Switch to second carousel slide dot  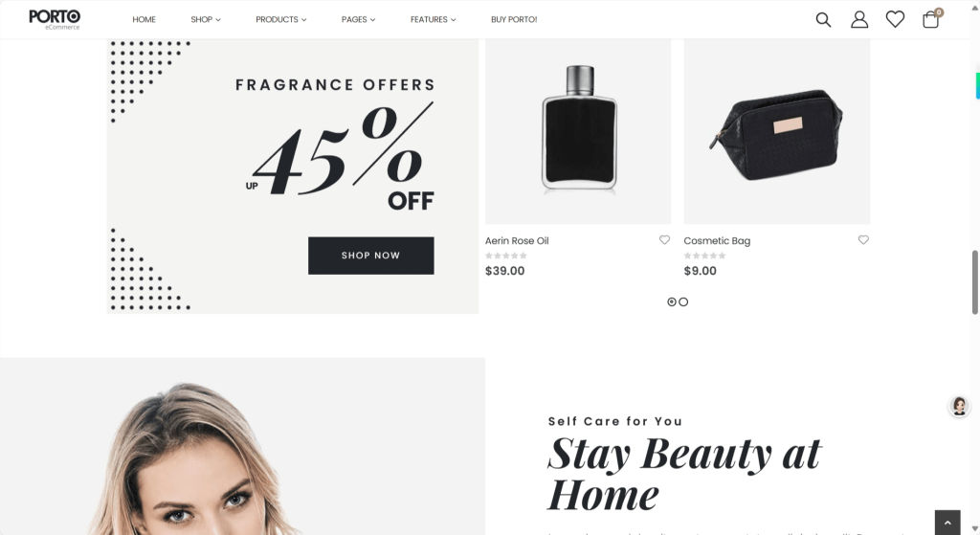click(x=683, y=301)
